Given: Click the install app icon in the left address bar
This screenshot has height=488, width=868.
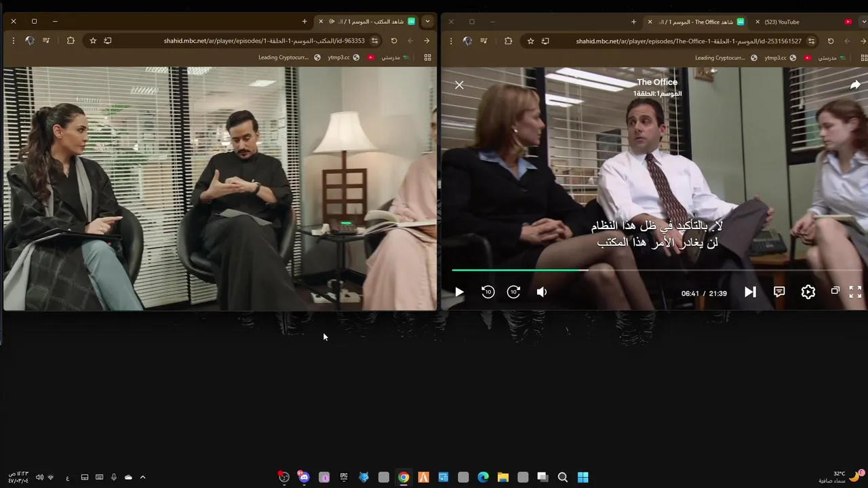Looking at the screenshot, I should tap(108, 41).
